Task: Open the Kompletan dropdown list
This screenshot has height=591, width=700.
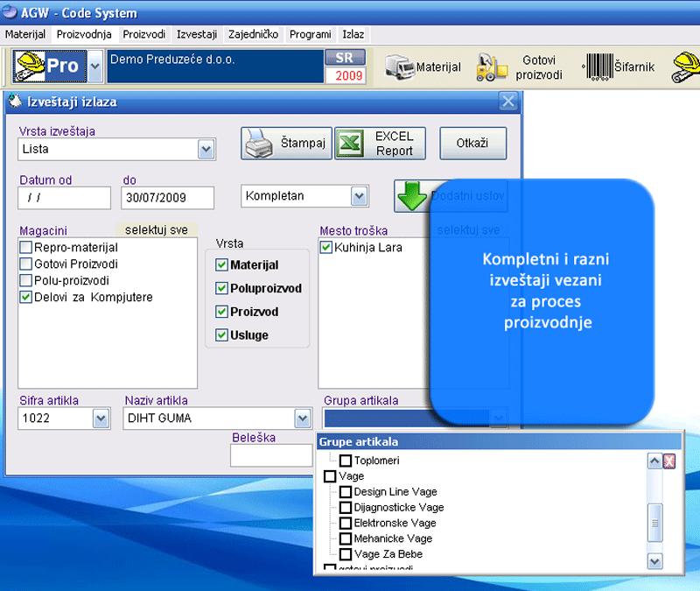Action: 359,196
